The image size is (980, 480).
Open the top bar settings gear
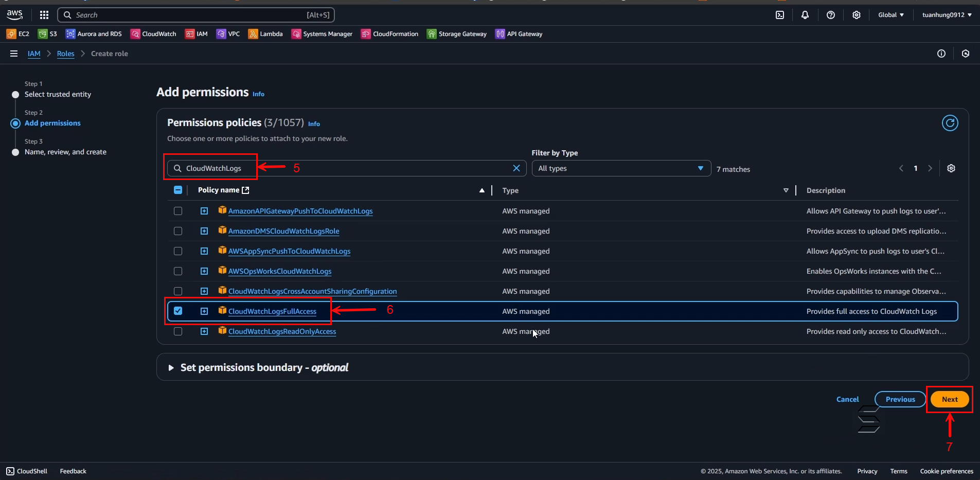[857, 15]
